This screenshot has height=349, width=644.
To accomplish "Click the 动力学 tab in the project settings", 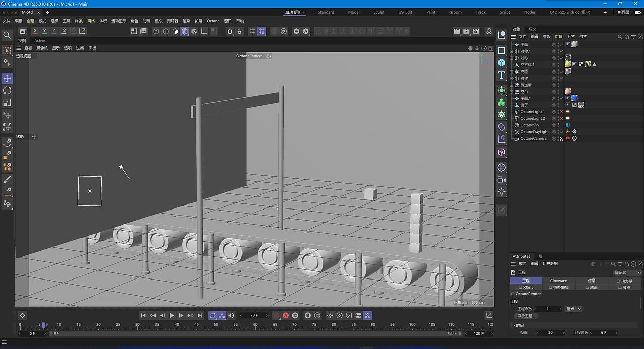I will pos(625,281).
